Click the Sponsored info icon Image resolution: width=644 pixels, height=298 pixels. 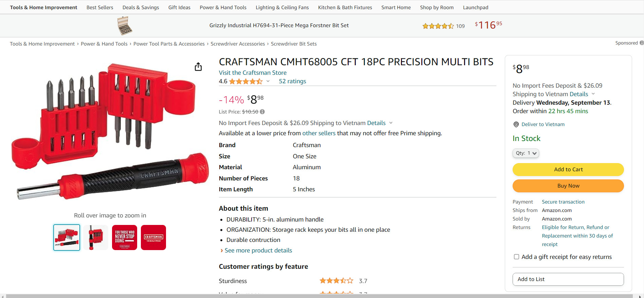coord(641,43)
